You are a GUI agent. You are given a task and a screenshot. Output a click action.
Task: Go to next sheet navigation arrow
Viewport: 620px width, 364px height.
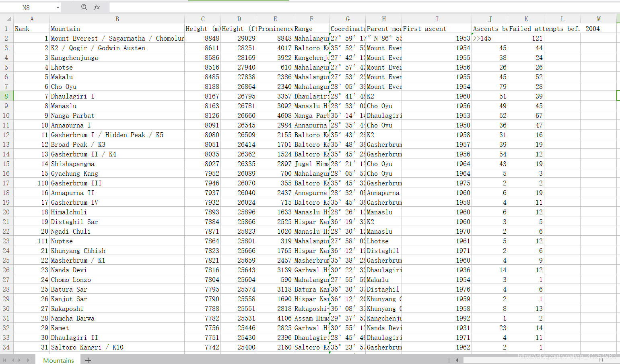20,360
